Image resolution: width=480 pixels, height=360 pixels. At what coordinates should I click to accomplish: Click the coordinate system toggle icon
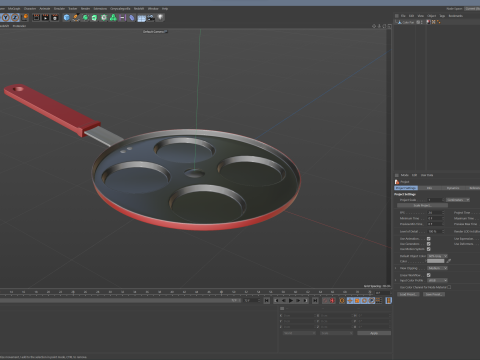tap(24, 18)
